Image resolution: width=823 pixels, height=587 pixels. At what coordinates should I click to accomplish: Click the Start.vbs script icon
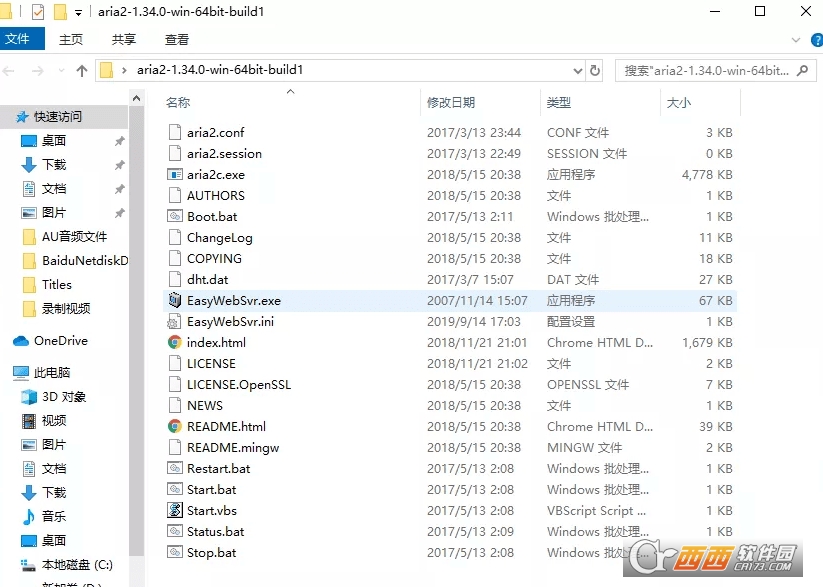click(x=175, y=510)
